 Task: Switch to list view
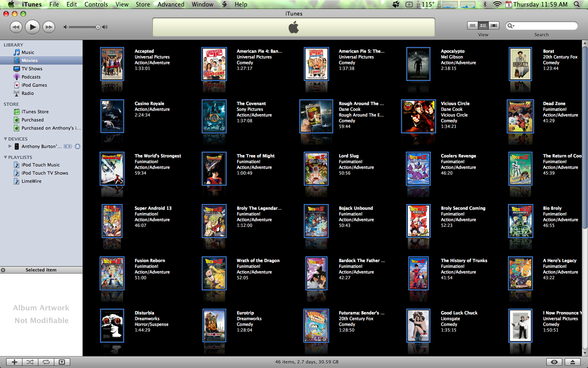[x=472, y=26]
